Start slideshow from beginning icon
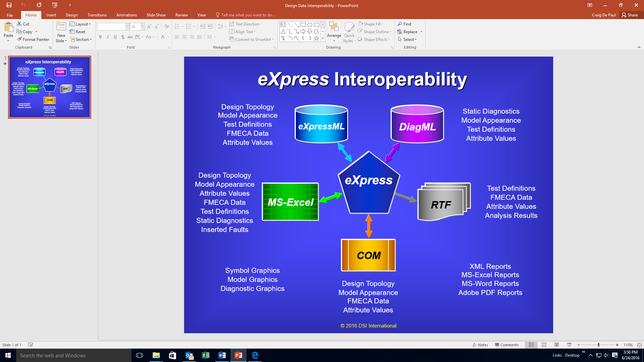 tap(55, 5)
